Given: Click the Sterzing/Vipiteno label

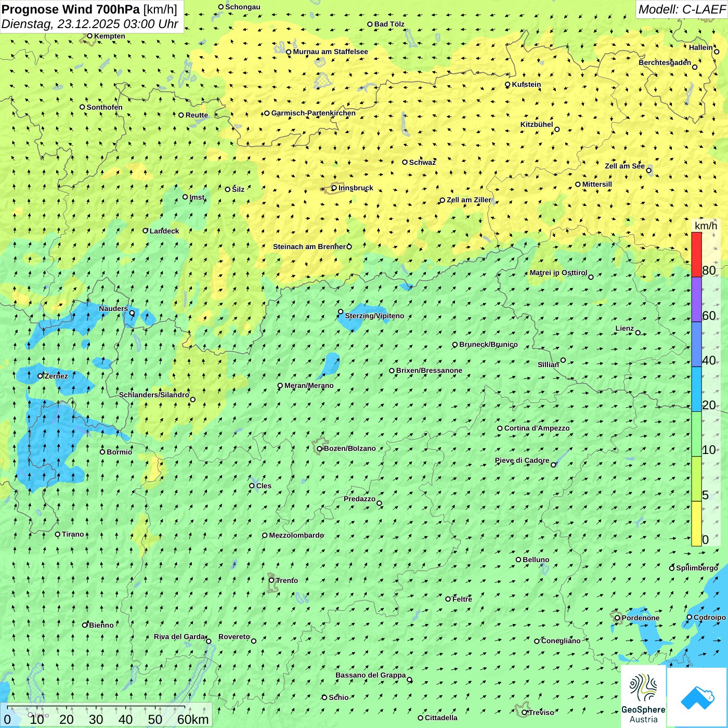Looking at the screenshot, I should [374, 316].
